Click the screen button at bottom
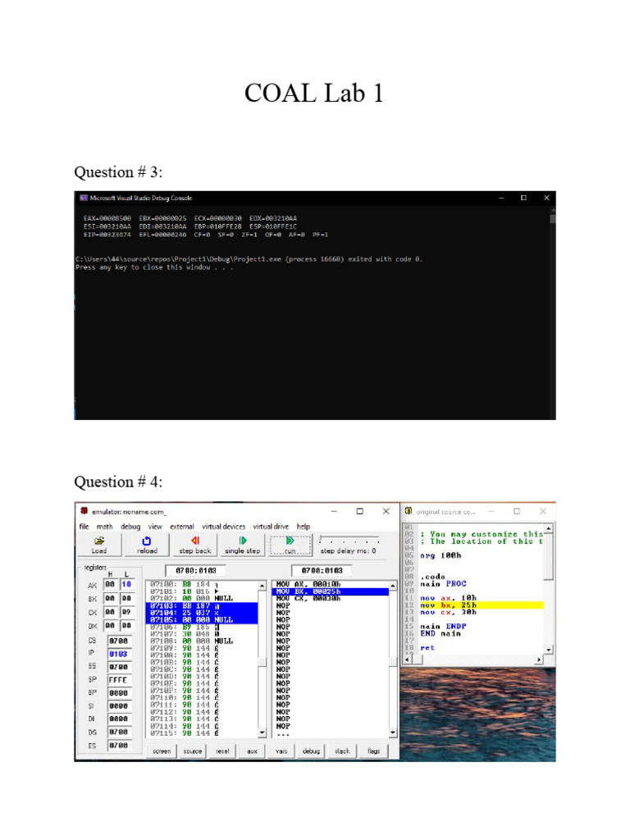Screen dimensions: 630x840 tap(162, 751)
